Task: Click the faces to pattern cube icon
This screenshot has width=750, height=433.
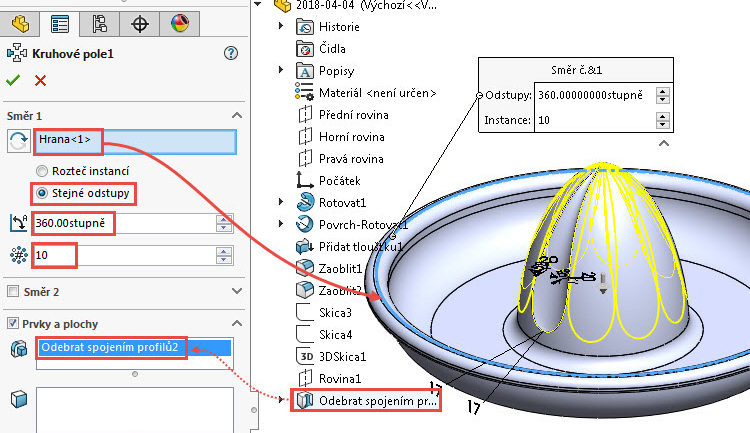Action: pos(19,399)
